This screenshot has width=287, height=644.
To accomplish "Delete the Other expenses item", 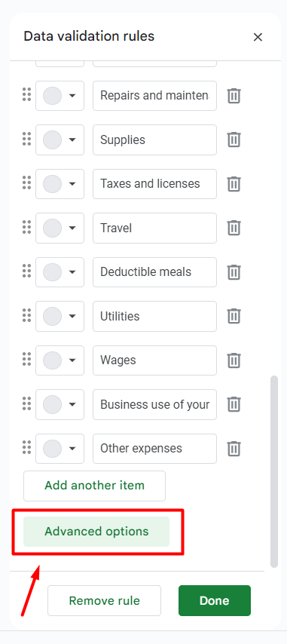I will click(x=234, y=449).
